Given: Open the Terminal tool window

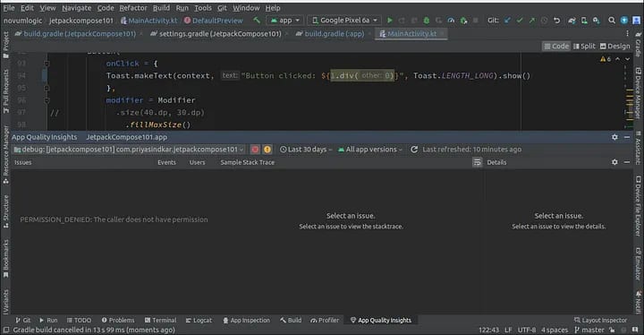Looking at the screenshot, I should [x=161, y=320].
